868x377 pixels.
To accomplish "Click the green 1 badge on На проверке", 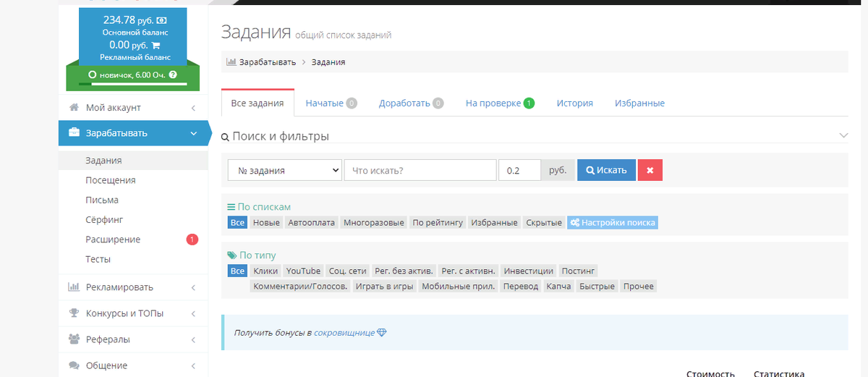I will (x=529, y=103).
